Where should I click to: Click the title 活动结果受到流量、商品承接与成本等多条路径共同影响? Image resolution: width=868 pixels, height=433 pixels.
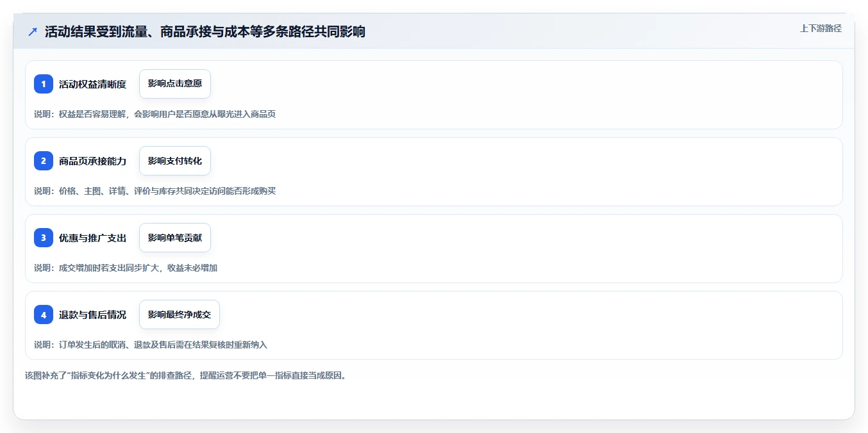205,31
